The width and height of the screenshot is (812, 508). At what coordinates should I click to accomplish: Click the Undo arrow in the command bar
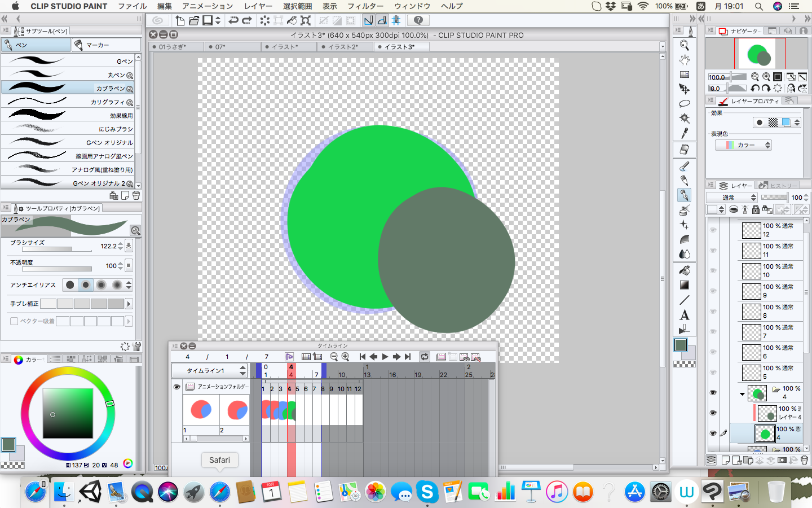pyautogui.click(x=233, y=21)
